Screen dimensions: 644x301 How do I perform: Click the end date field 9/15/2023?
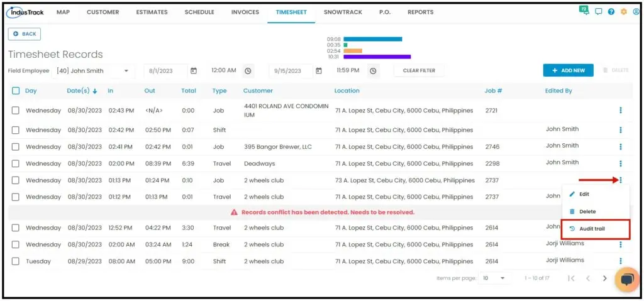(291, 70)
